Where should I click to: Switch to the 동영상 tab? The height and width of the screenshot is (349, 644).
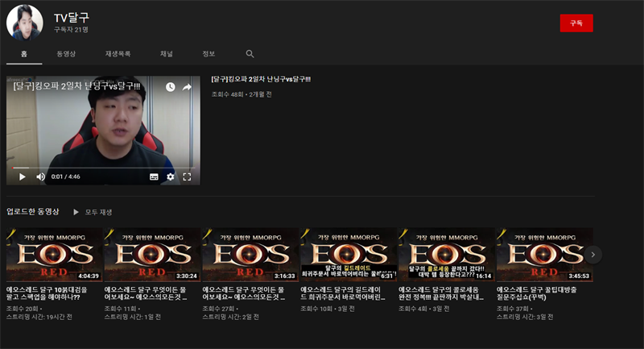point(66,54)
